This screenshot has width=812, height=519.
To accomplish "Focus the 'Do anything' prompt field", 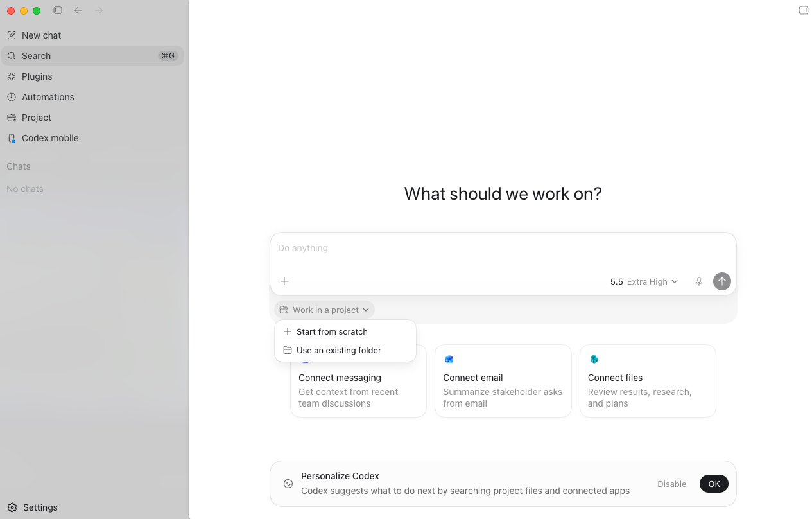I will coord(503,248).
